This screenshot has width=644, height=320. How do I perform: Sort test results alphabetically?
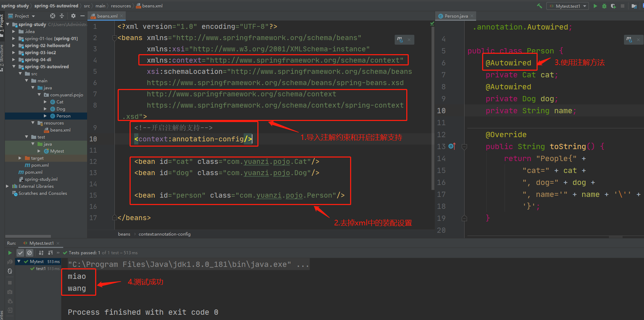pos(41,253)
